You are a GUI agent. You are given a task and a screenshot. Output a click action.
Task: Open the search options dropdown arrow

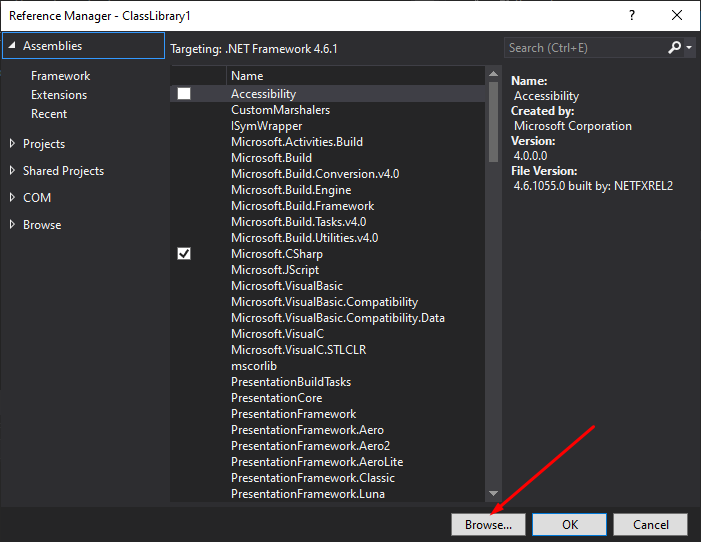689,47
